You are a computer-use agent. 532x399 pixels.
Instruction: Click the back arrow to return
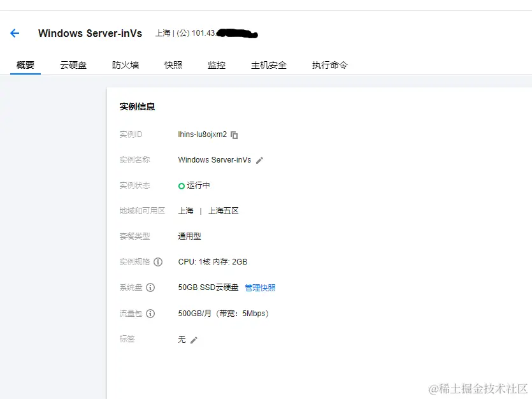point(15,33)
